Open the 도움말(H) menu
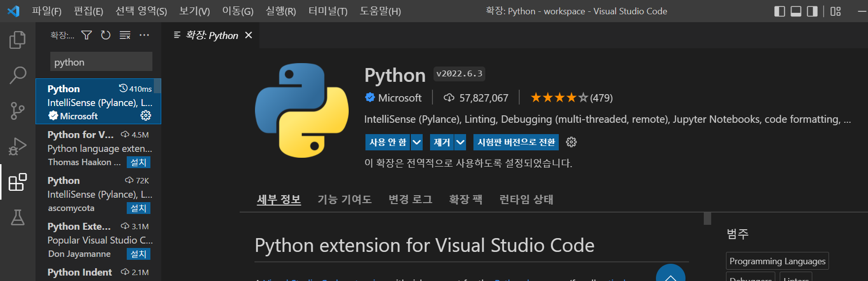This screenshot has width=868, height=281. [380, 11]
